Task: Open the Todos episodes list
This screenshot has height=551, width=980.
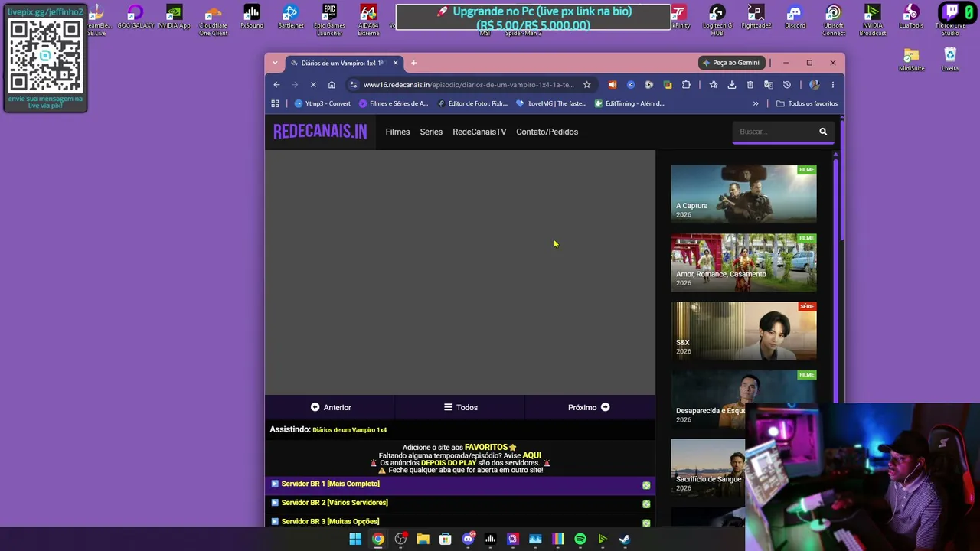Action: coord(461,407)
